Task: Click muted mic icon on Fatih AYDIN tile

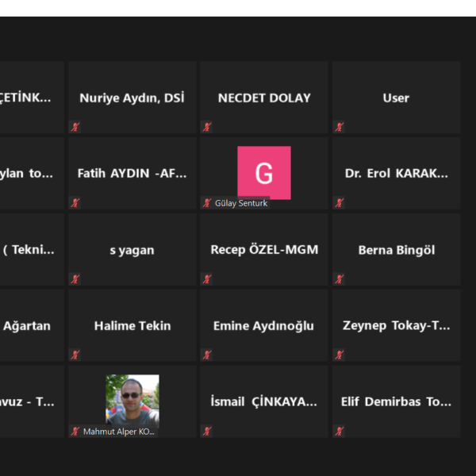Action: [75, 203]
